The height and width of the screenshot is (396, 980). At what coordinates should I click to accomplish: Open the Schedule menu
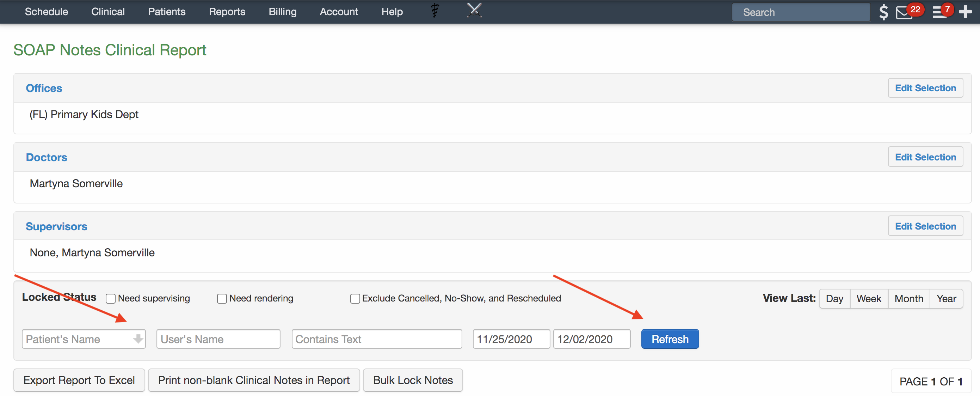(47, 12)
